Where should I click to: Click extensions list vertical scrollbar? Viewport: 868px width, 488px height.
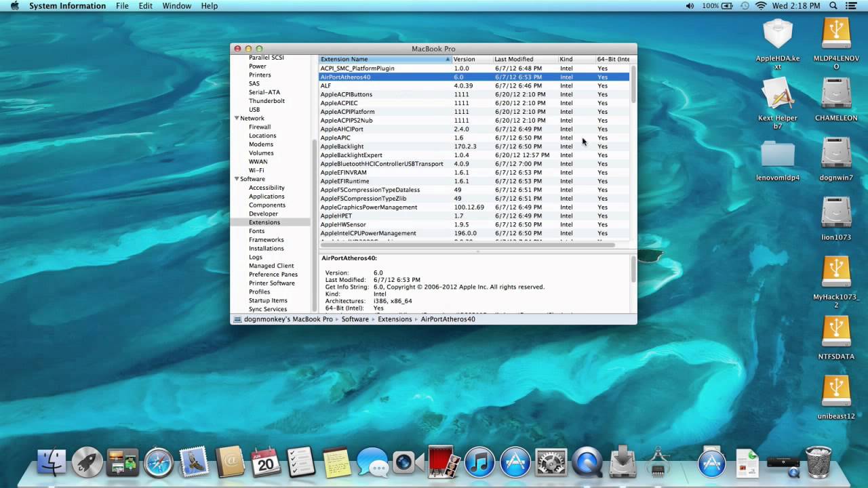(633, 85)
